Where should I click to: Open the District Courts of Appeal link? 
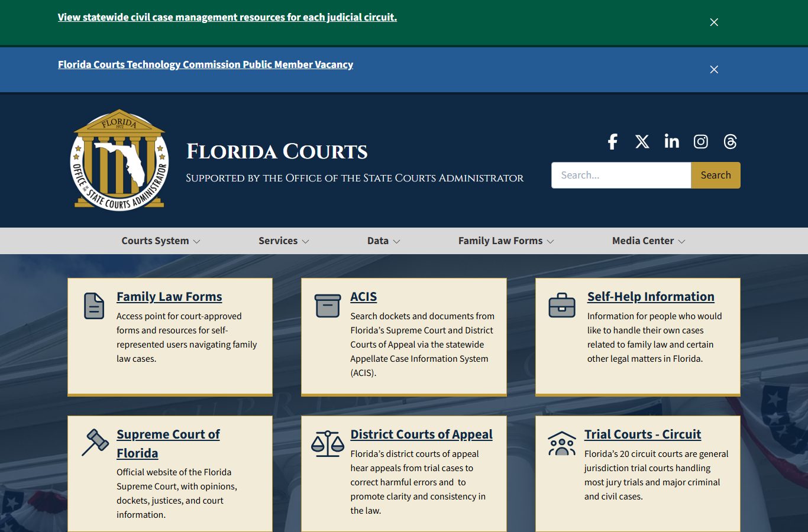click(x=421, y=434)
